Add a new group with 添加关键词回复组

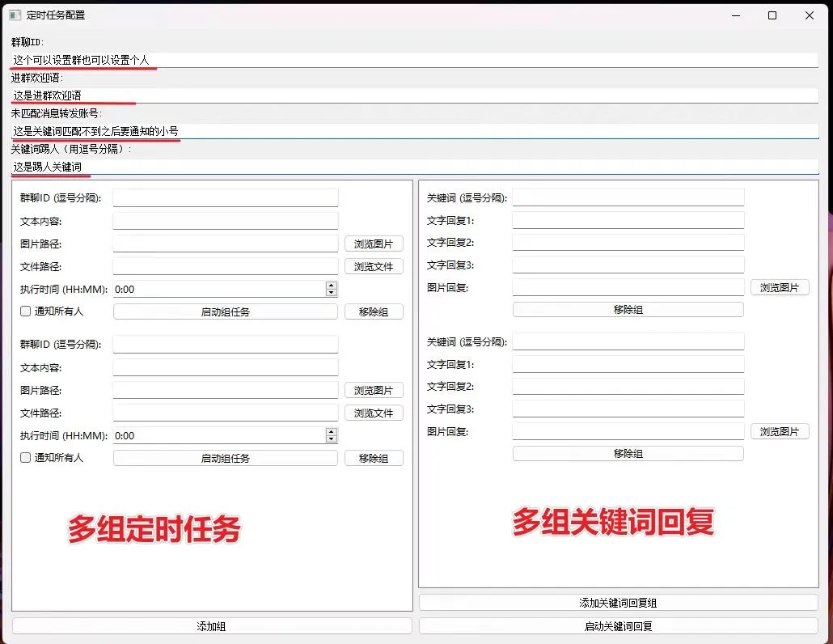pyautogui.click(x=618, y=603)
